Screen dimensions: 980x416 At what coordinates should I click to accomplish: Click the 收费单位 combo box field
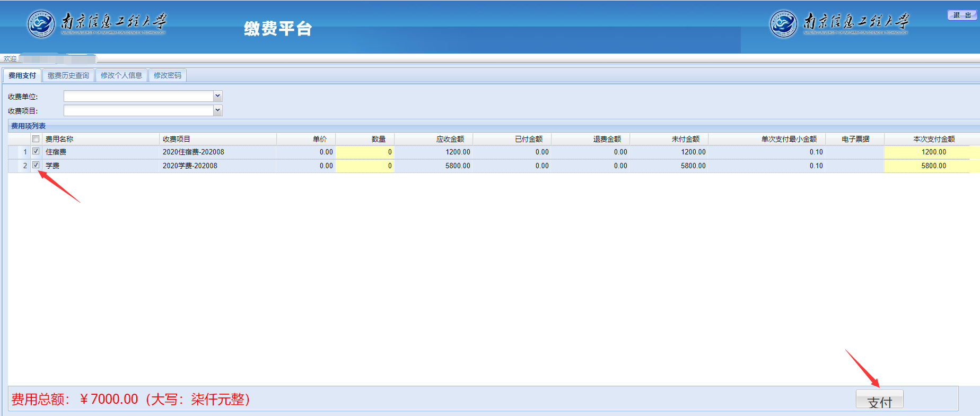click(x=138, y=96)
